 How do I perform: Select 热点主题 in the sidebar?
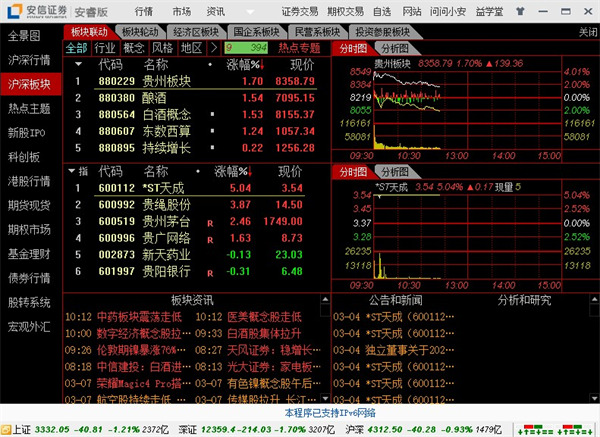click(29, 109)
